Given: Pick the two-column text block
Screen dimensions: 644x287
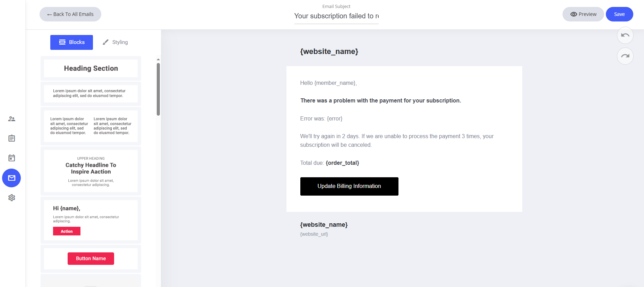Looking at the screenshot, I should [91, 126].
